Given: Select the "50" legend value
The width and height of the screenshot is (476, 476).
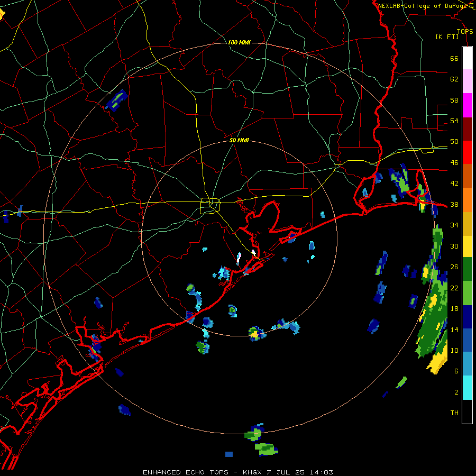Looking at the screenshot, I should coord(454,142).
